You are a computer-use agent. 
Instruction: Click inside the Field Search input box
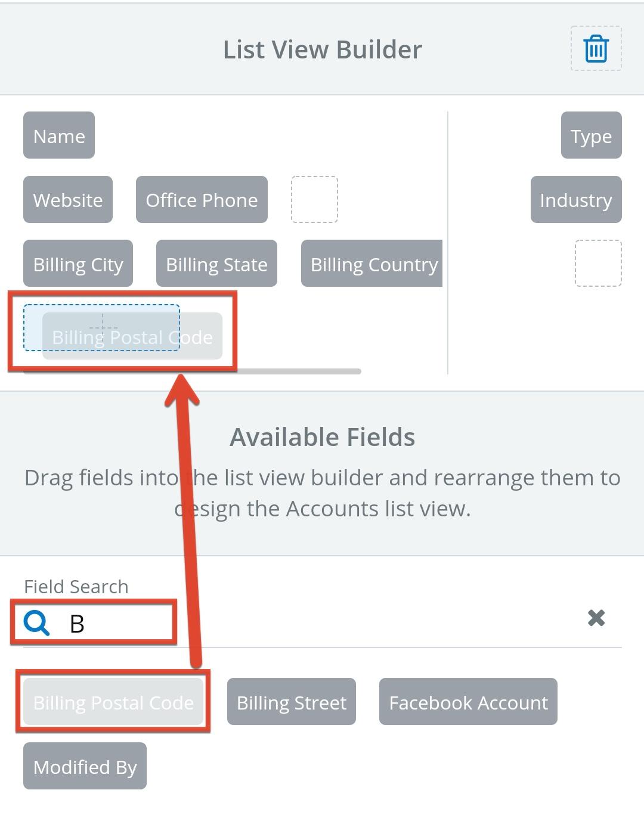[x=107, y=621]
